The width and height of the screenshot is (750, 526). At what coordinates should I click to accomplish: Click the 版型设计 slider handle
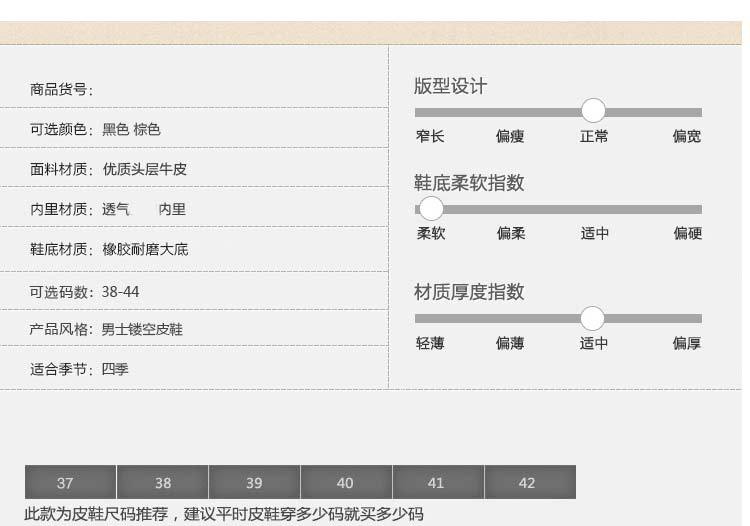coord(593,111)
